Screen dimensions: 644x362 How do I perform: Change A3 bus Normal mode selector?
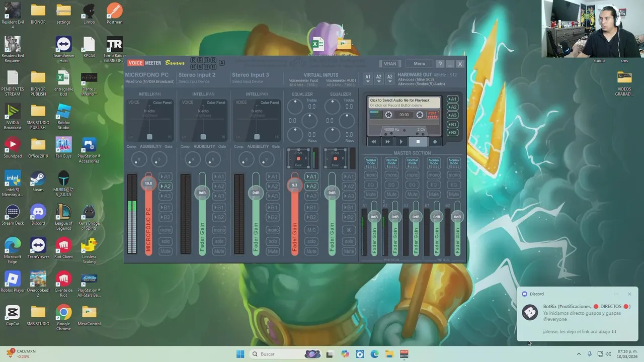click(x=412, y=163)
